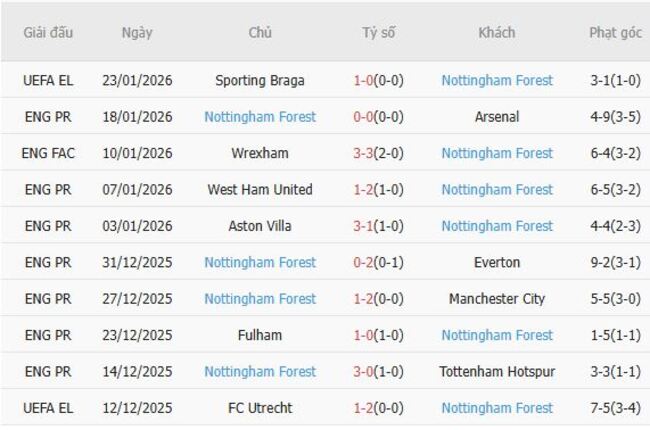This screenshot has width=650, height=430.
Task: Click the "Giải đấu" column header
Action: pyautogui.click(x=48, y=33)
